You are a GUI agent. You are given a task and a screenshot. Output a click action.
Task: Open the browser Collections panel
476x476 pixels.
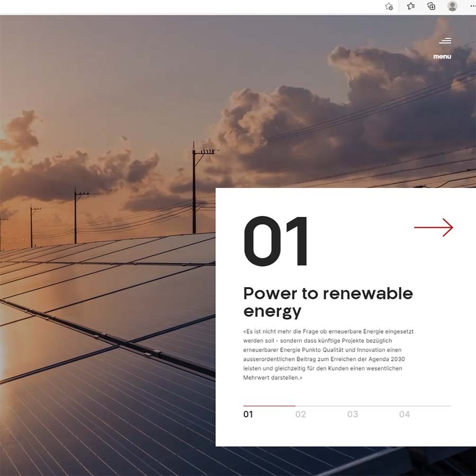(x=431, y=6)
